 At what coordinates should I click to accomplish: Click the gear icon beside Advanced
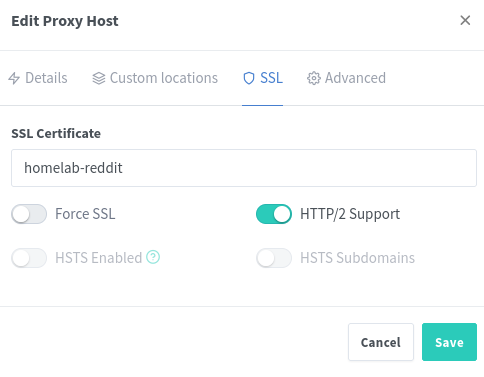pyautogui.click(x=314, y=78)
